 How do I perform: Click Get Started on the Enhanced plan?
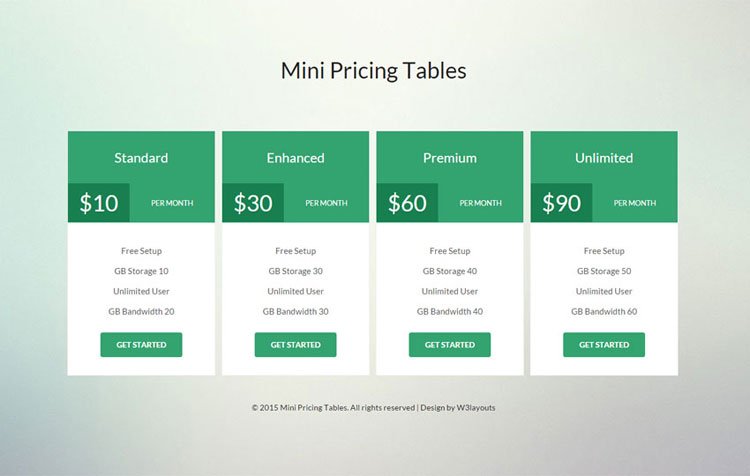[x=295, y=344]
